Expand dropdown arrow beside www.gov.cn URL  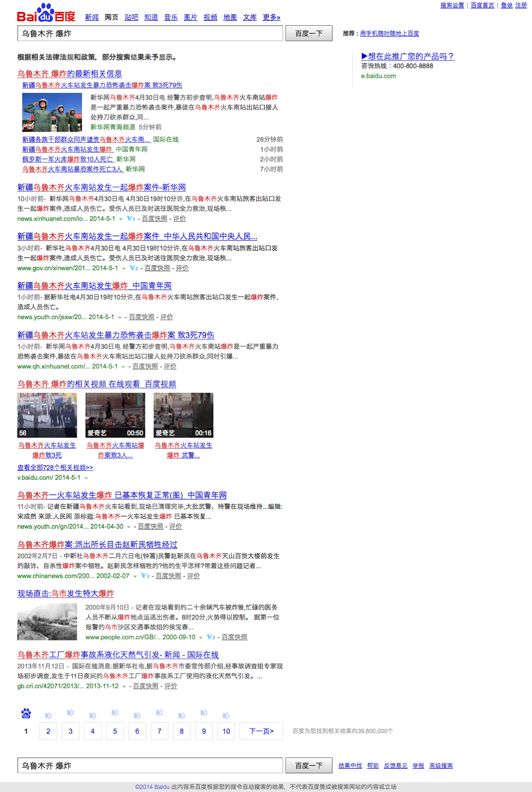tap(123, 268)
